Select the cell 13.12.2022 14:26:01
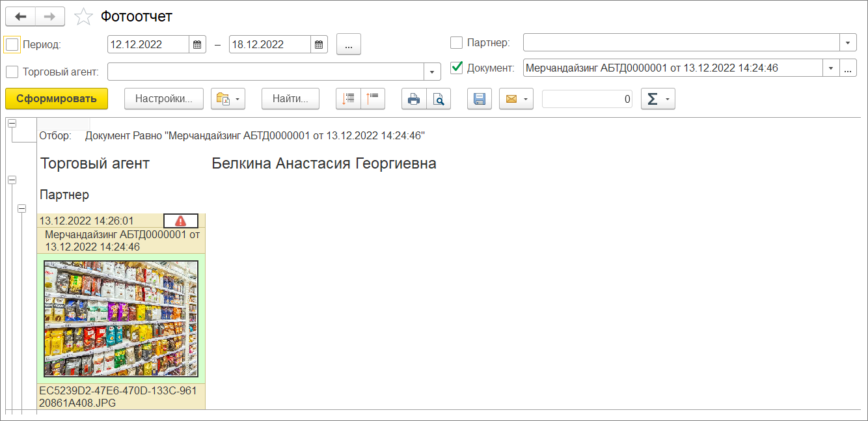This screenshot has width=868, height=421. (x=100, y=221)
